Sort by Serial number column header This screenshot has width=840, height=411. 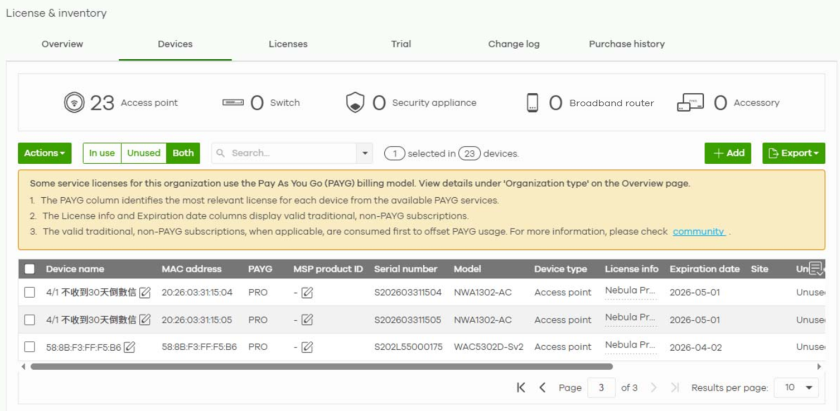tap(406, 269)
